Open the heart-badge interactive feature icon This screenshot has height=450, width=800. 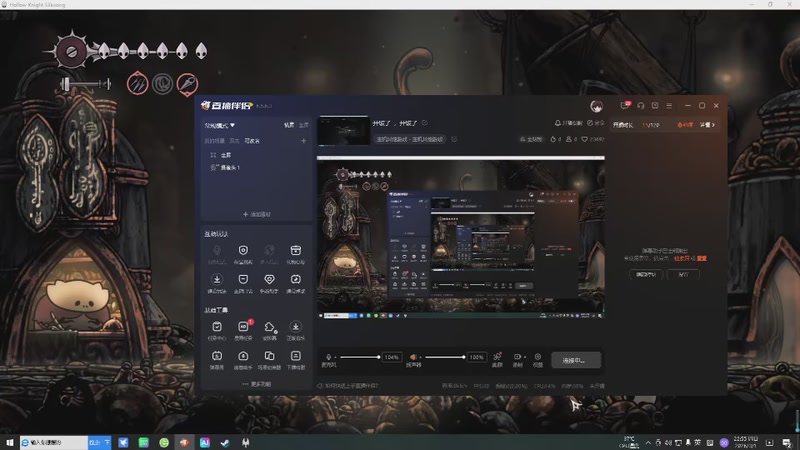(269, 279)
